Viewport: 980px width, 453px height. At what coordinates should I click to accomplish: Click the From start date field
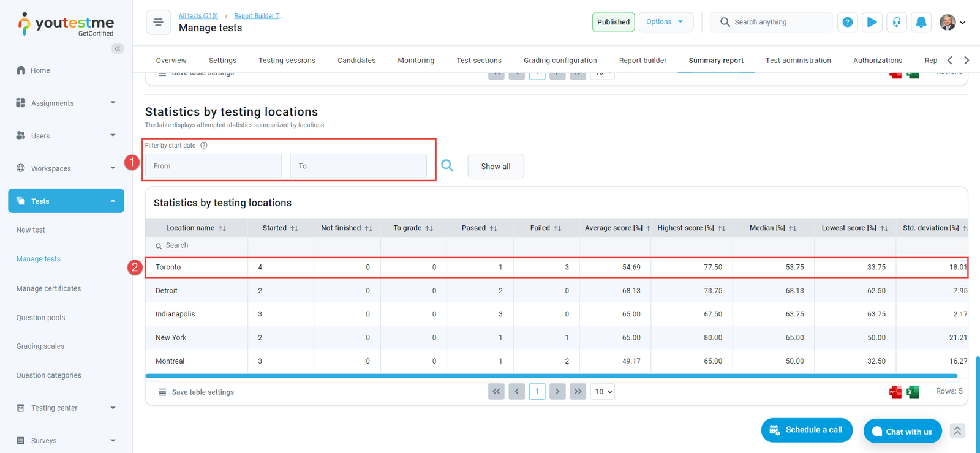click(x=213, y=166)
